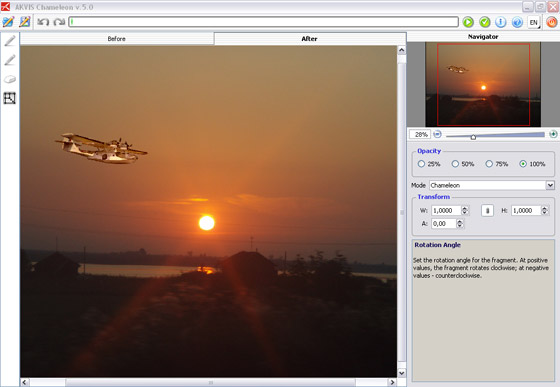560x387 pixels.
Task: Click the progress bar in the toolbar
Action: tap(264, 22)
